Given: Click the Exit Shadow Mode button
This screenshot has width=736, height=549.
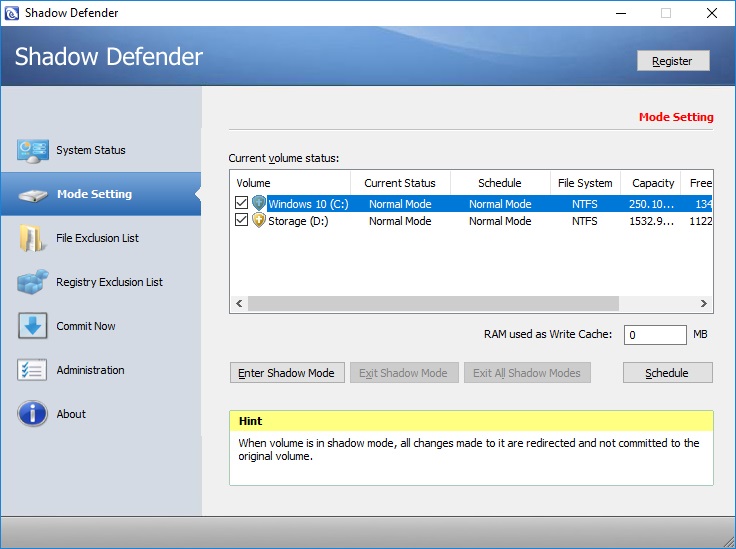Looking at the screenshot, I should click(x=404, y=373).
